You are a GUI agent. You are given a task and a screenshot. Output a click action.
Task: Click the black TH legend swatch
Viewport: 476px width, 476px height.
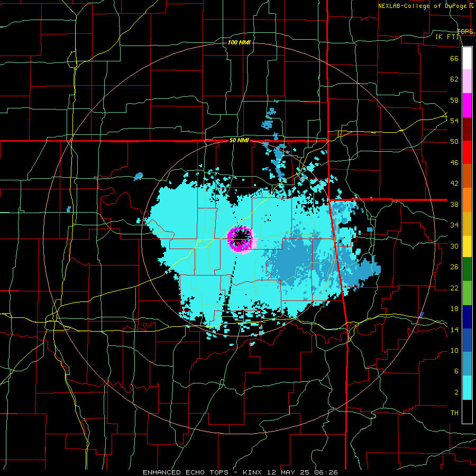467,411
